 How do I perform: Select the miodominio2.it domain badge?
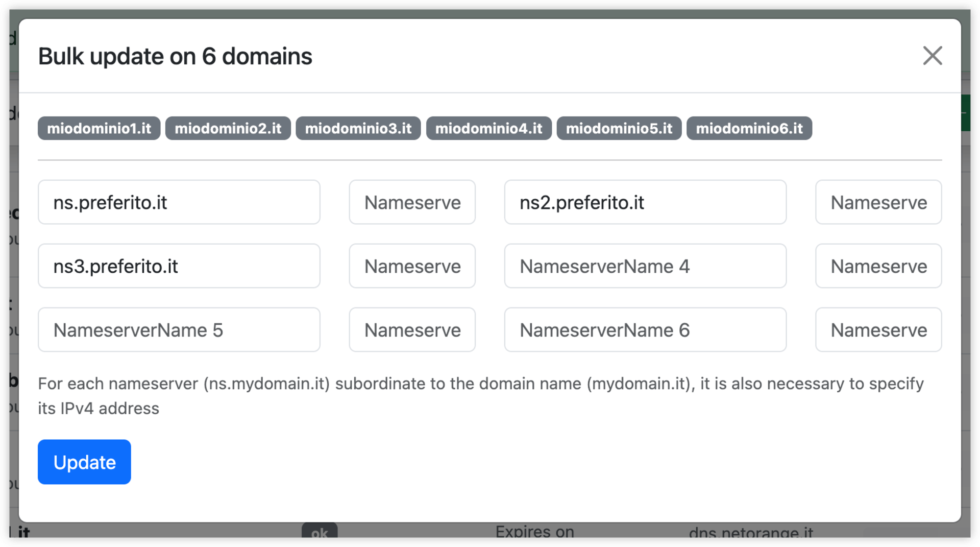click(228, 128)
